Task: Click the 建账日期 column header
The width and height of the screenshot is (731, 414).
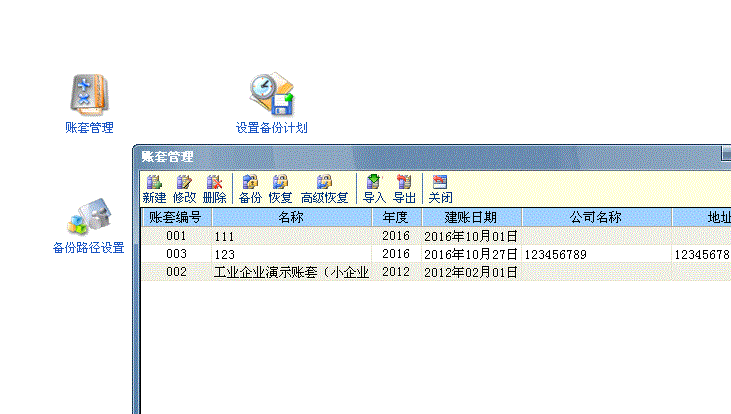Action: 470,217
